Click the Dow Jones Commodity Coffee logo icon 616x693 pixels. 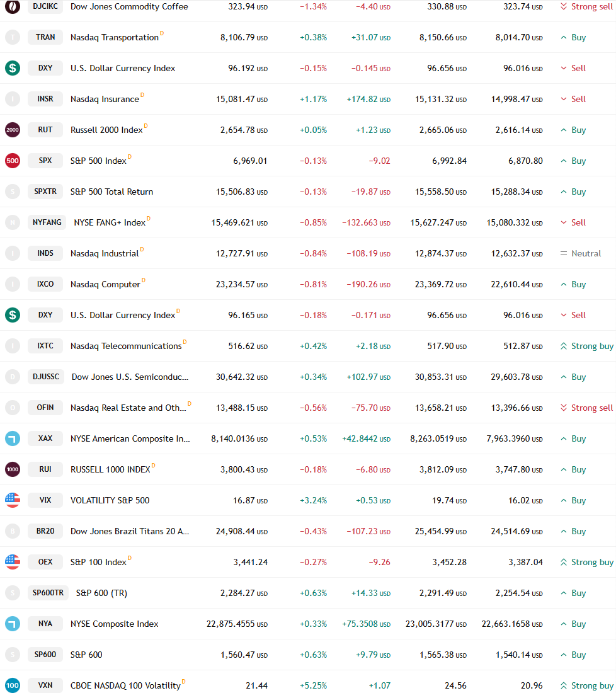click(13, 6)
